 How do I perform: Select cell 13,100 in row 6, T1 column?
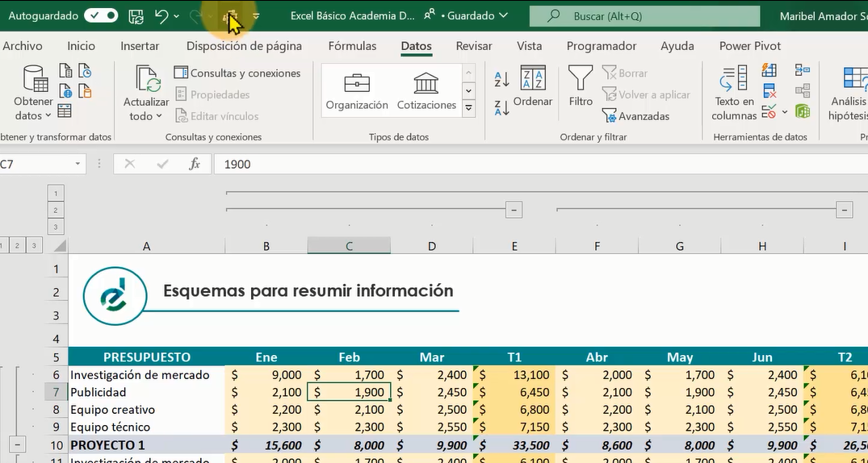tap(514, 374)
